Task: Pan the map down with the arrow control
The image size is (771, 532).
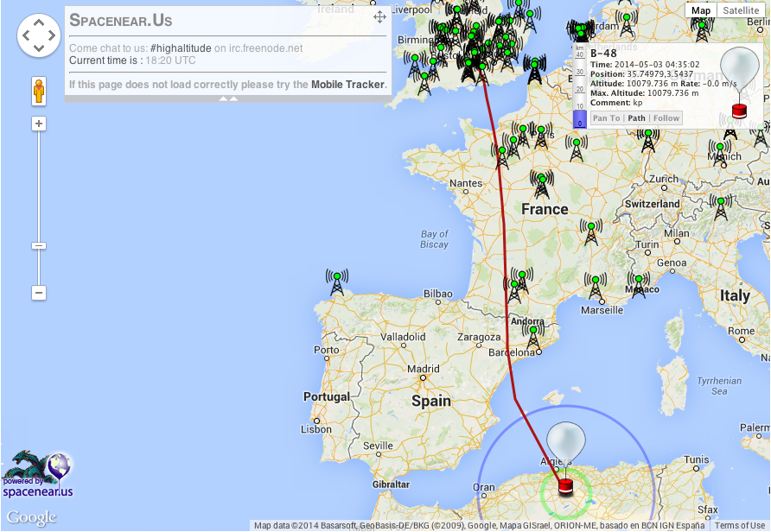Action: click(x=39, y=48)
